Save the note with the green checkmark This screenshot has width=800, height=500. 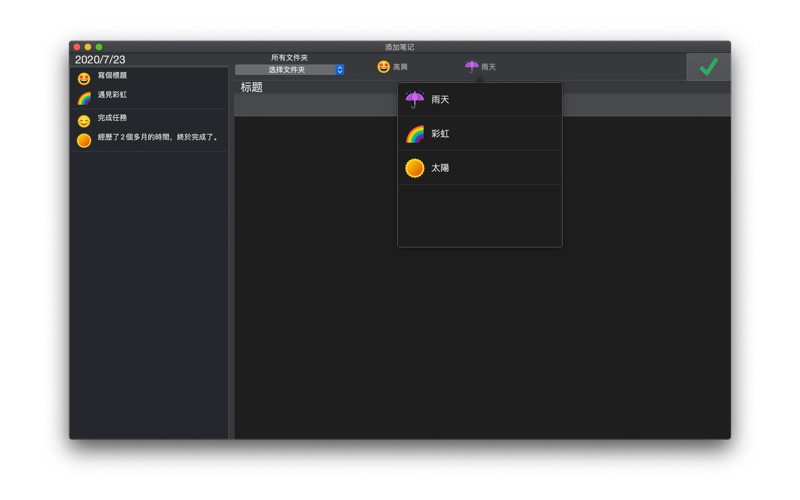[708, 67]
